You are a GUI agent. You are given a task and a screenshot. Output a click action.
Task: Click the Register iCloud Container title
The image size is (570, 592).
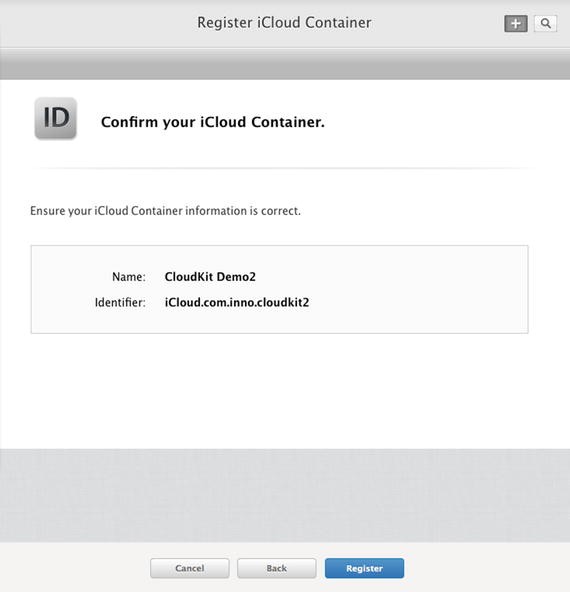coord(284,23)
